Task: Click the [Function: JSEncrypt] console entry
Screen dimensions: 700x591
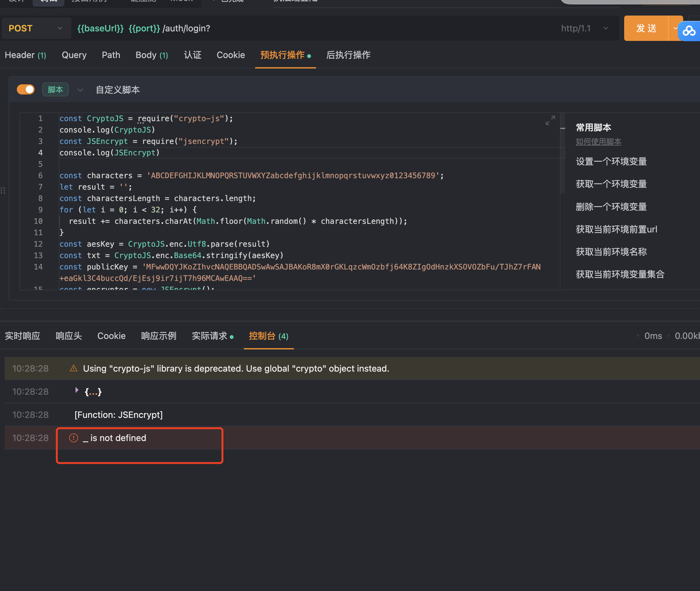Action: [x=118, y=415]
